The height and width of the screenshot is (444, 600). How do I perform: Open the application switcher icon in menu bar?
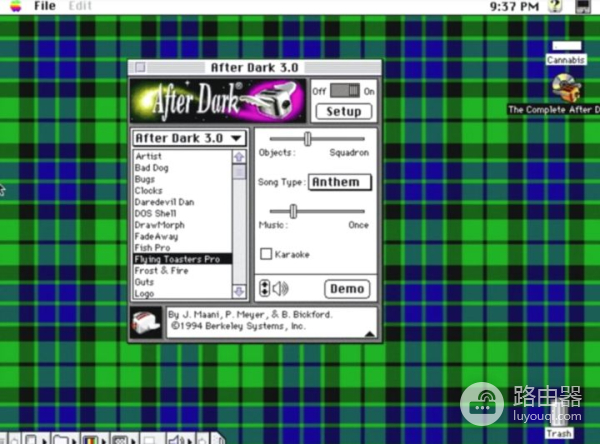coord(583,7)
